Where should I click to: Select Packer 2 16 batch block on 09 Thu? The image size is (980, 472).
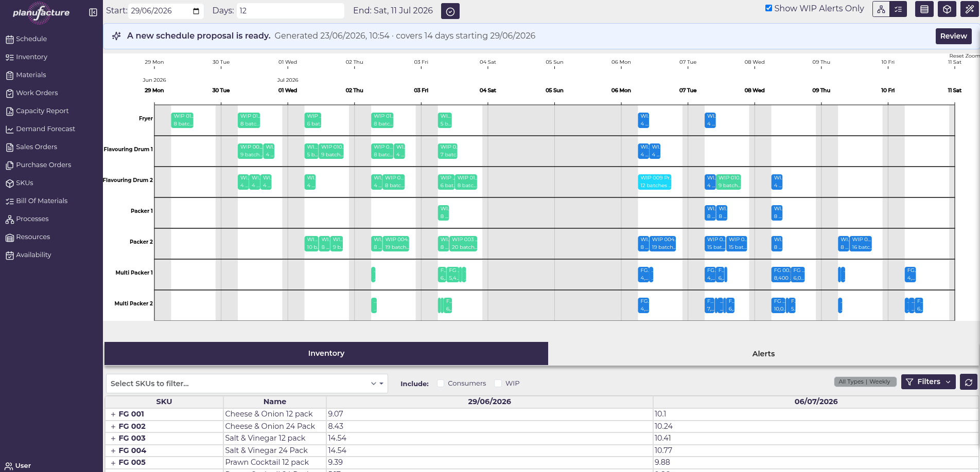pyautogui.click(x=861, y=244)
